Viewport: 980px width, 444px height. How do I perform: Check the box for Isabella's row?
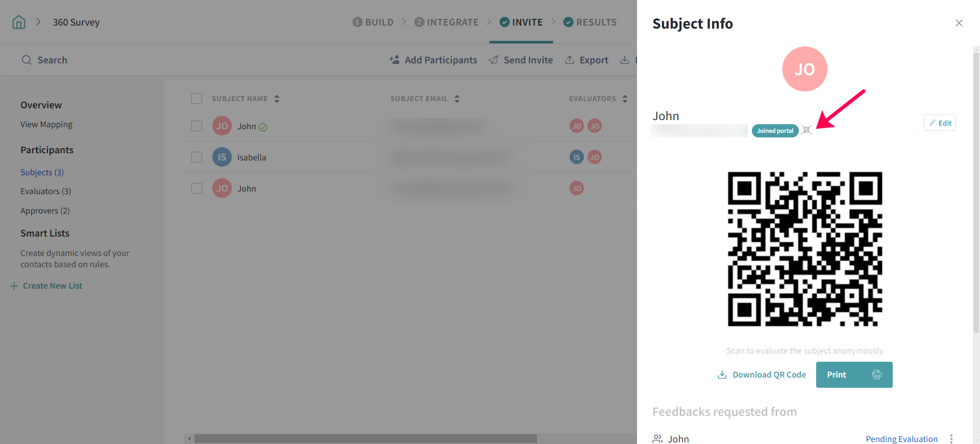tap(197, 157)
